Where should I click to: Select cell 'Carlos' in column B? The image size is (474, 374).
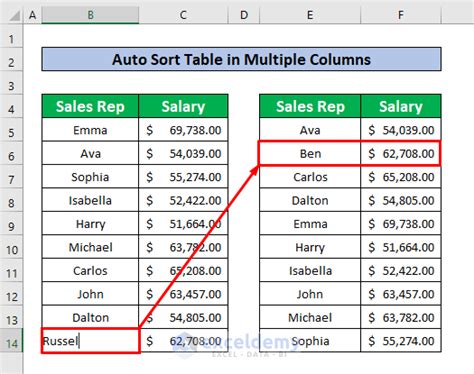click(x=90, y=270)
